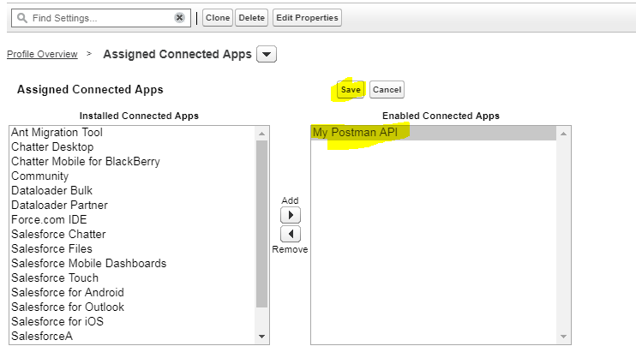This screenshot has width=636, height=364.
Task: Click the Add right-arrow button
Action: [x=291, y=215]
